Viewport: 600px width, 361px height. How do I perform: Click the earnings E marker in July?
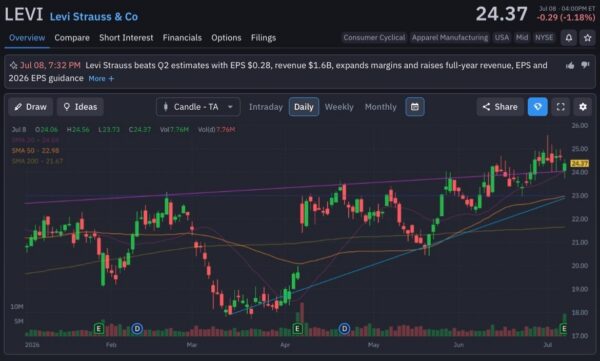click(564, 328)
